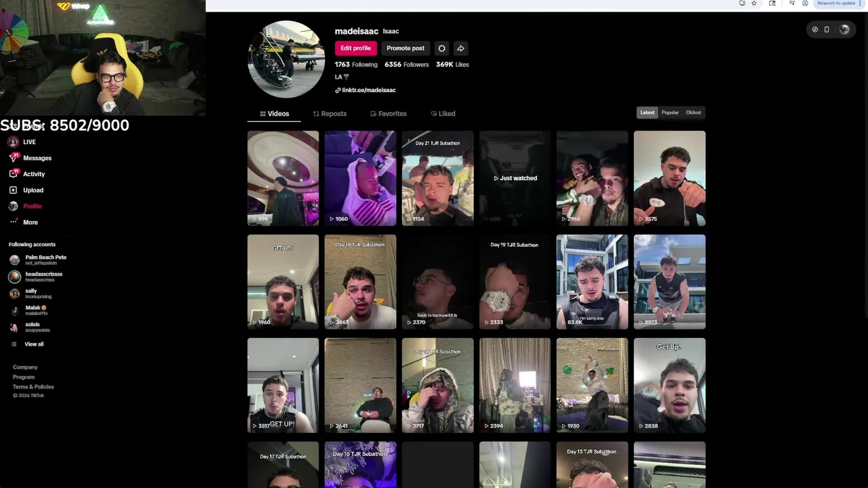This screenshot has width=868, height=488.
Task: Sort videos by Oldest
Action: click(x=693, y=113)
